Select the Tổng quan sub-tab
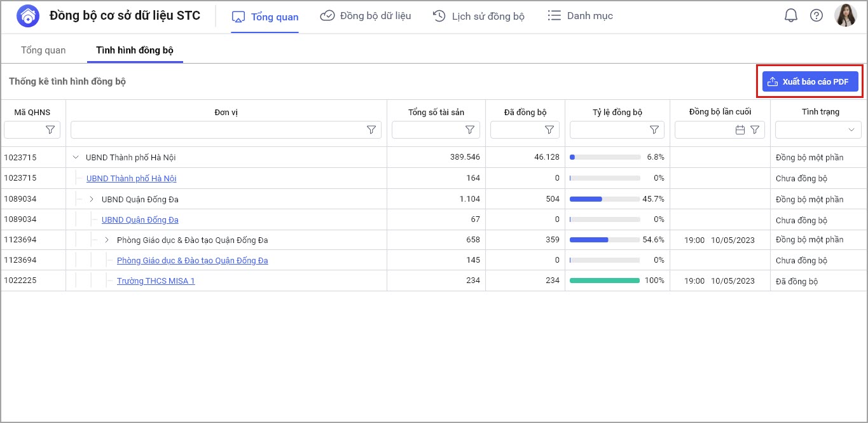 [x=43, y=50]
